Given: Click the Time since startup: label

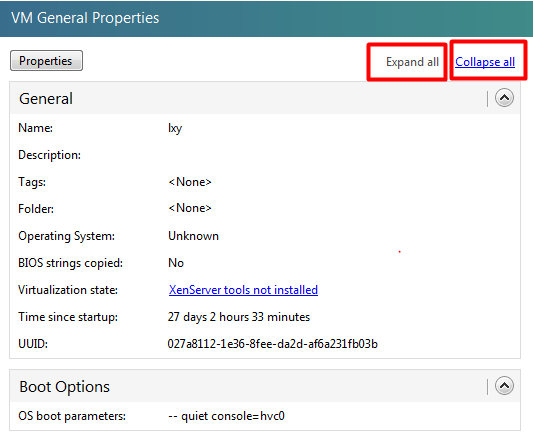Looking at the screenshot, I should [x=68, y=317].
